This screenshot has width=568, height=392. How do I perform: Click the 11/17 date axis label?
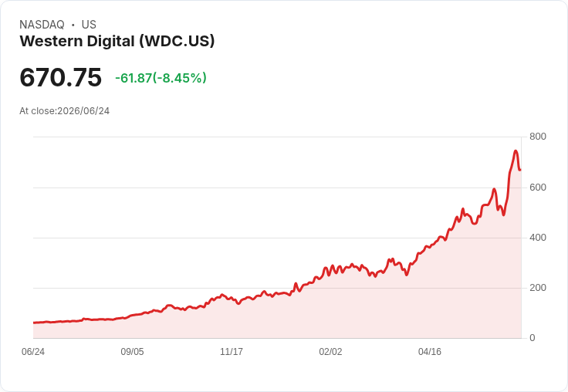(232, 351)
